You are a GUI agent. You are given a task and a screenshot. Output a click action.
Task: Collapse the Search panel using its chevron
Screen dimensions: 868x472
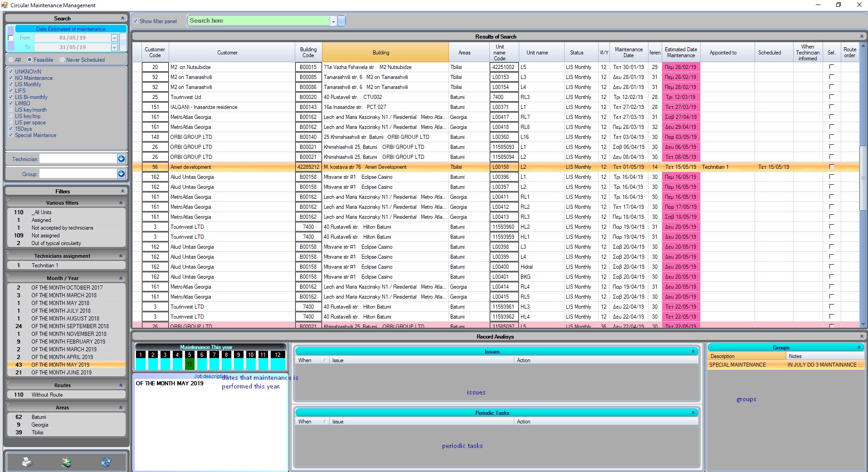[x=122, y=19]
